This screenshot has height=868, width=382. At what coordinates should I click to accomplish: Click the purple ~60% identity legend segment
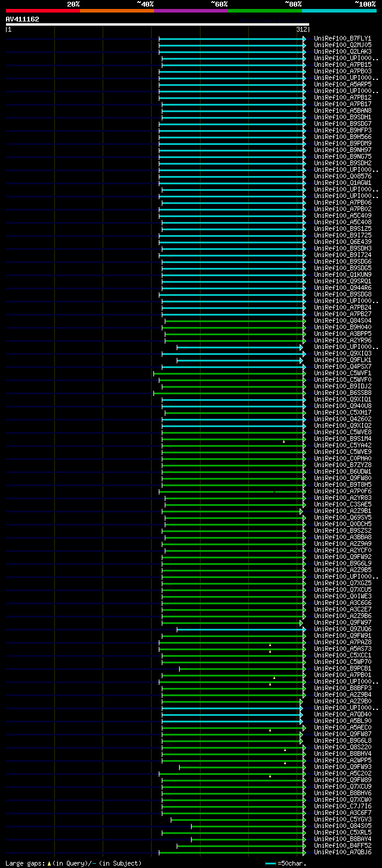click(190, 11)
